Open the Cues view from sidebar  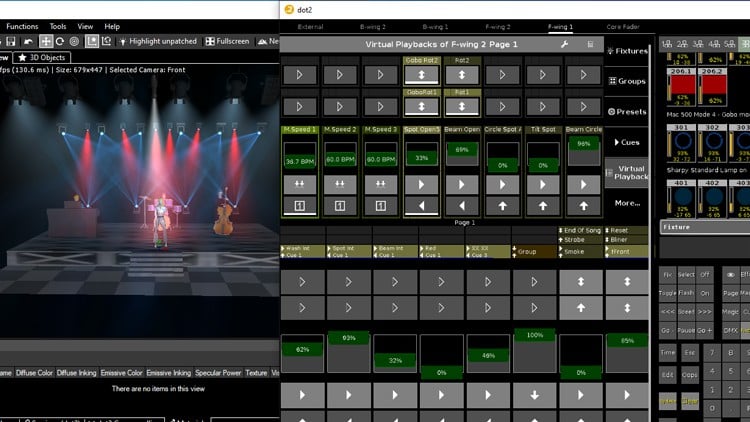point(628,142)
